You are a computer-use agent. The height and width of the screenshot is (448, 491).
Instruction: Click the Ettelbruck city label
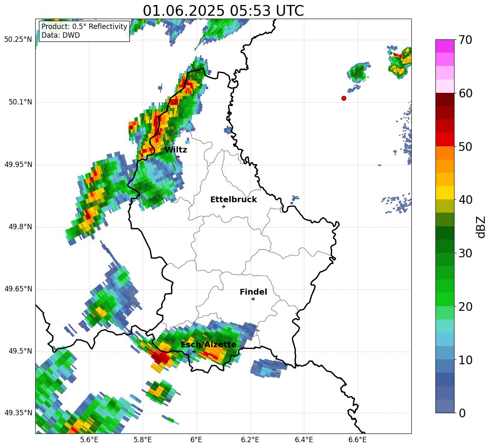[x=233, y=200]
